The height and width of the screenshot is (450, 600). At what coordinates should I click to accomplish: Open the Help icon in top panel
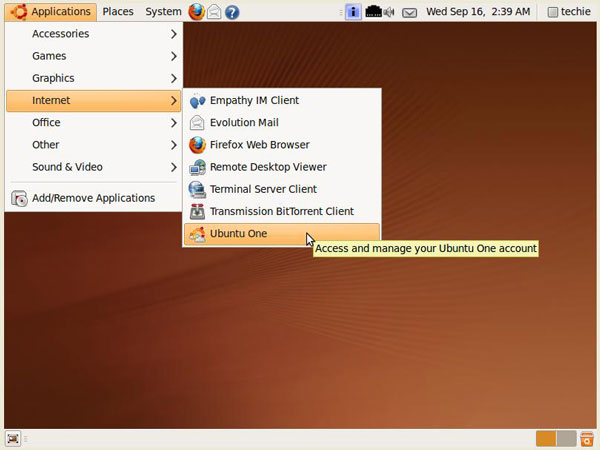click(232, 12)
